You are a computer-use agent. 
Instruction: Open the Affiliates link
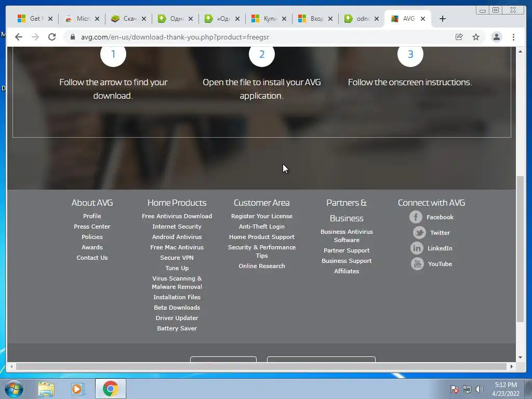[x=347, y=271]
